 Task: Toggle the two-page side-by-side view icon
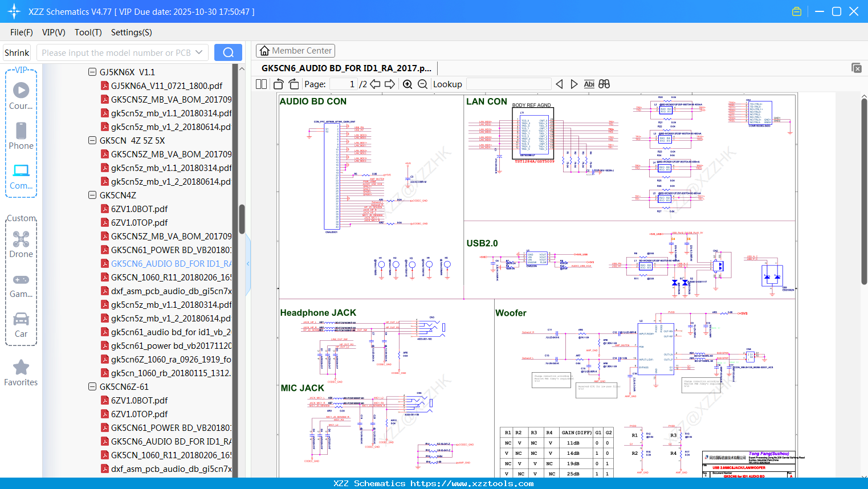coord(262,84)
